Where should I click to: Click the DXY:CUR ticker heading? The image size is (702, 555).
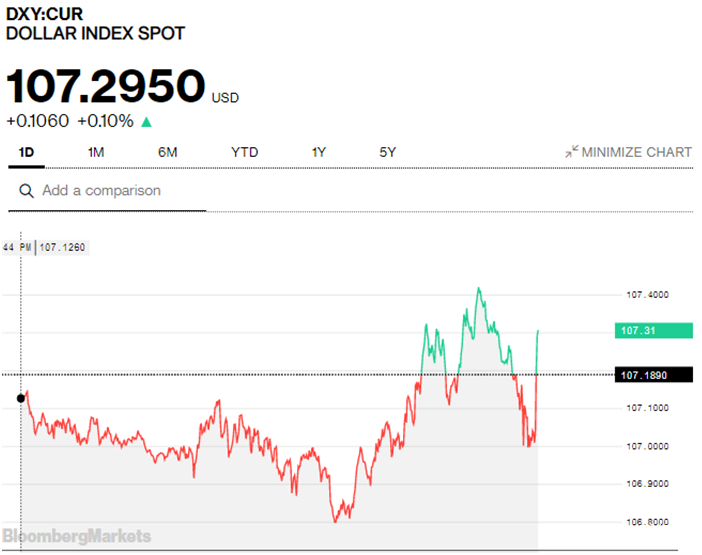pyautogui.click(x=45, y=14)
